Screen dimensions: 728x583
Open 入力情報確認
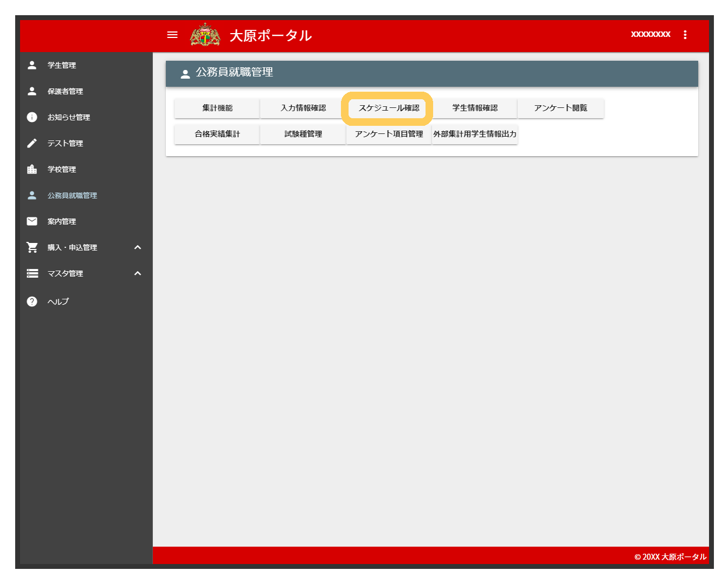[x=303, y=108]
